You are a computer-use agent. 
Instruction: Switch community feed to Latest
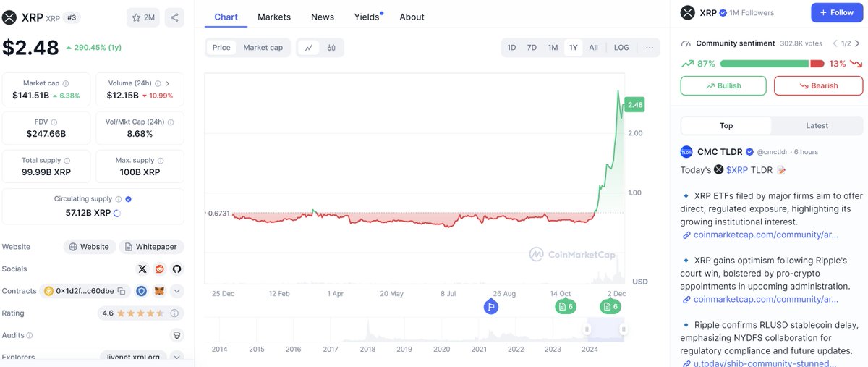(x=817, y=125)
